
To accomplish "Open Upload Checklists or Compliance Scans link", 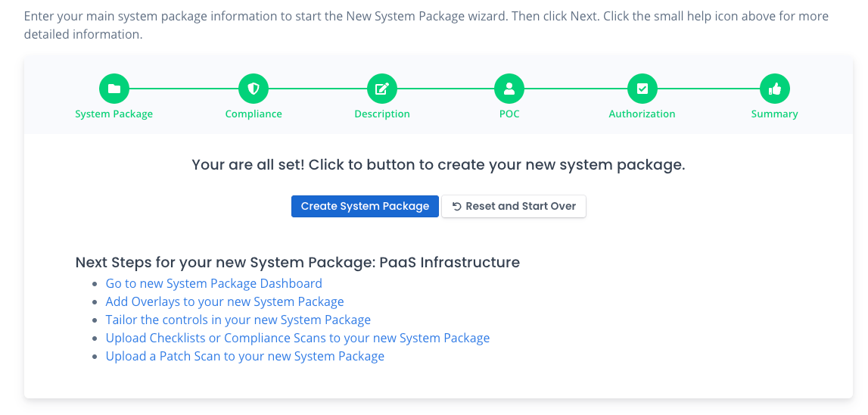I will (x=297, y=338).
